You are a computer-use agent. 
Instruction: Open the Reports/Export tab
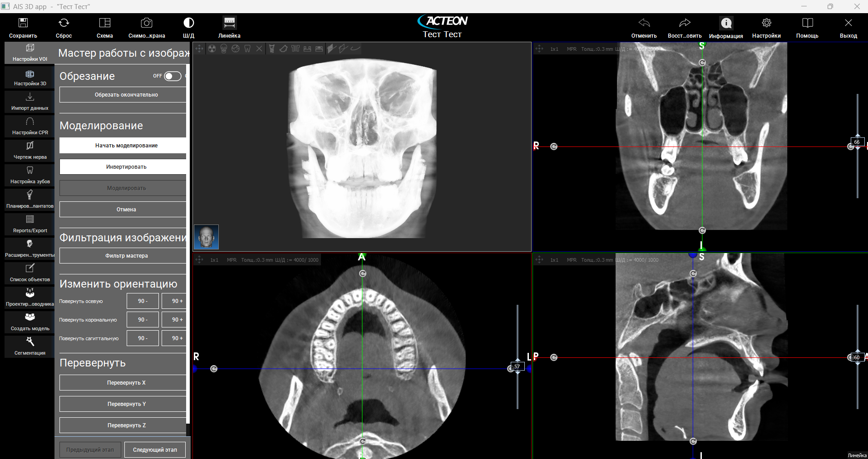click(x=30, y=224)
